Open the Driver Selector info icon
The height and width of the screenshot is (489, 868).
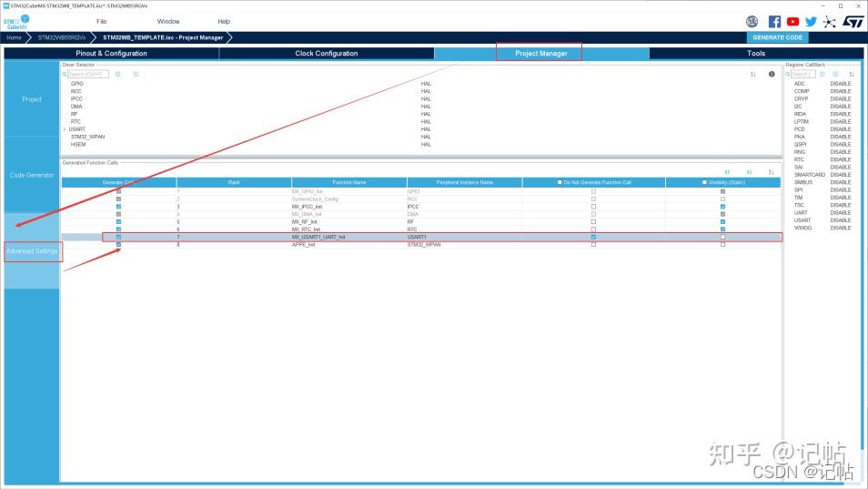(772, 74)
